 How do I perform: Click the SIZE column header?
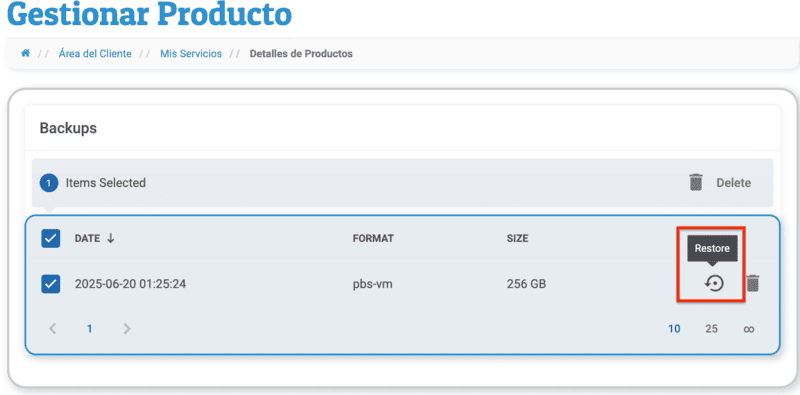point(517,238)
